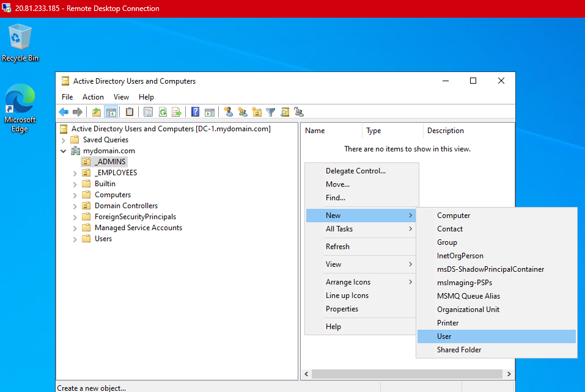Open the File menu
Image resolution: width=585 pixels, height=392 pixels.
tap(67, 97)
